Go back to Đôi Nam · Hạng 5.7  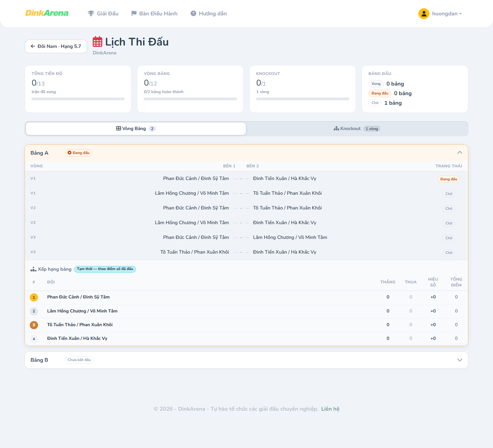click(x=56, y=46)
